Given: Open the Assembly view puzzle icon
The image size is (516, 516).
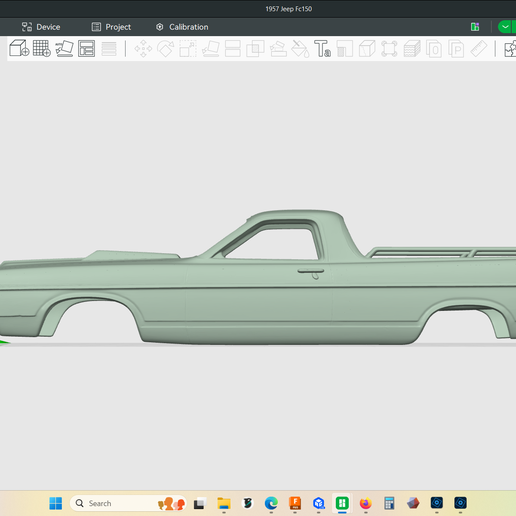Looking at the screenshot, I should tap(510, 49).
